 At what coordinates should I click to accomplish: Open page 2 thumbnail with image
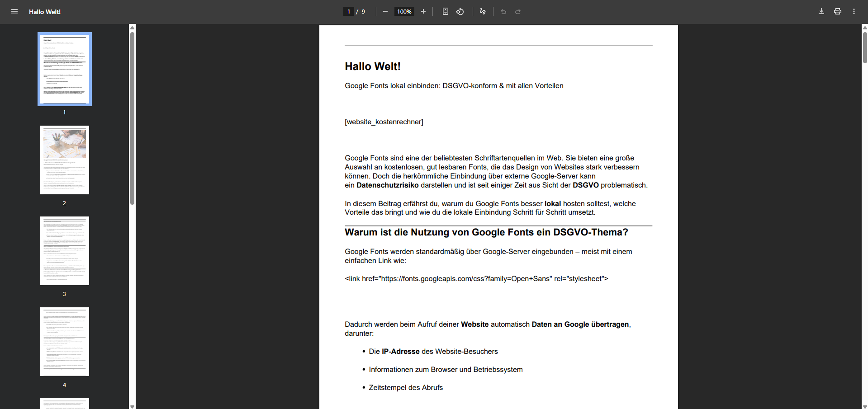point(65,160)
